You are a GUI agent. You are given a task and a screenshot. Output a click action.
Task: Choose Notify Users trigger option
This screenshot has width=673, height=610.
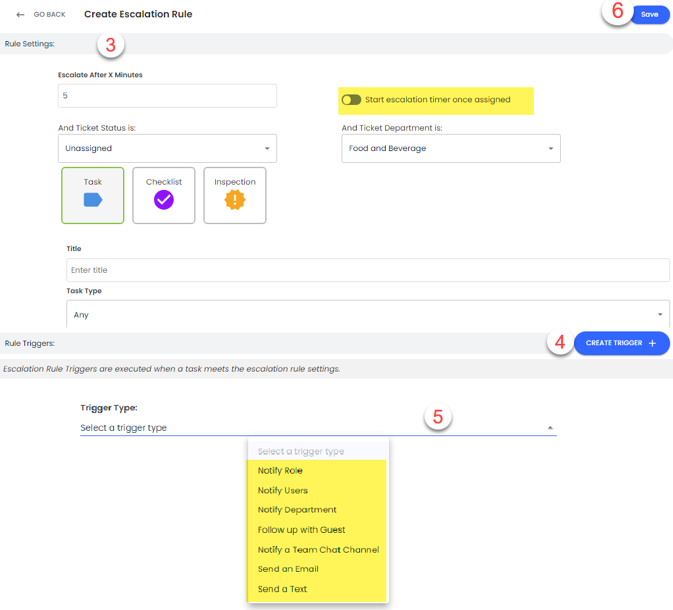[x=282, y=491]
